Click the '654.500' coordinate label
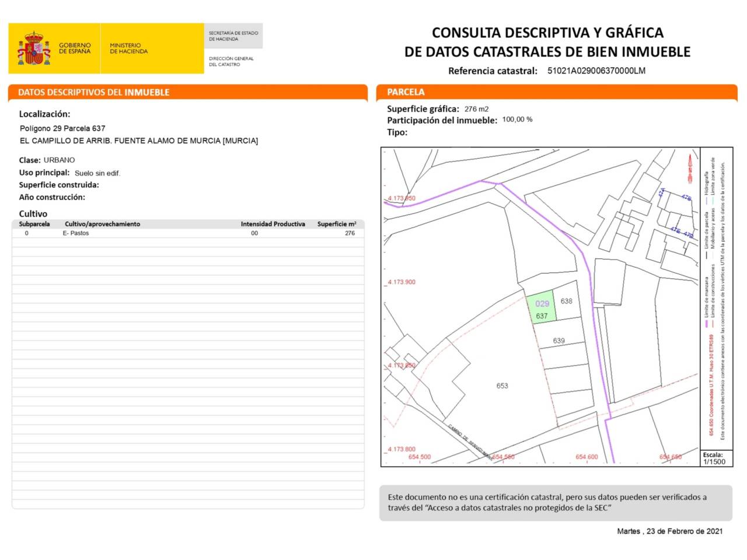747x560 pixels. (420, 457)
